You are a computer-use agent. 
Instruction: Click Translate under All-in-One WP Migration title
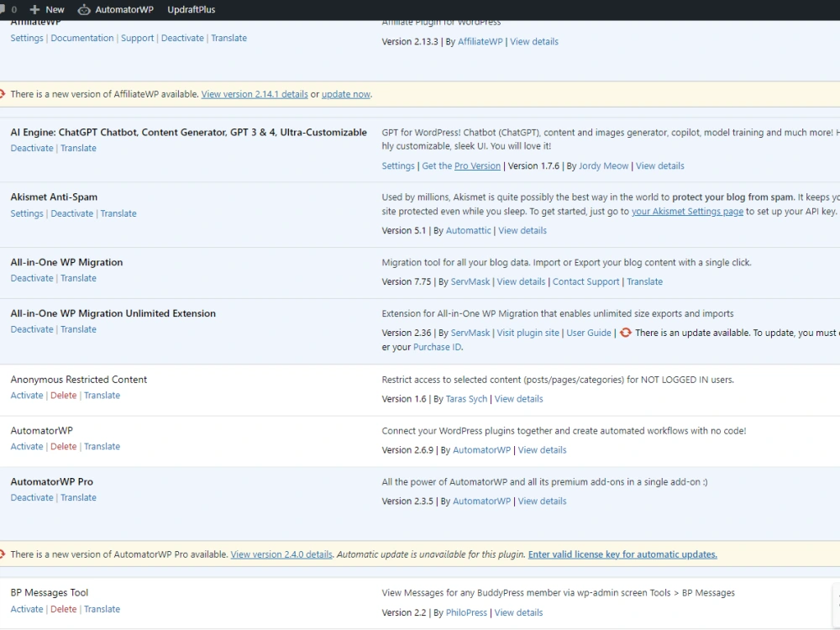(x=78, y=278)
